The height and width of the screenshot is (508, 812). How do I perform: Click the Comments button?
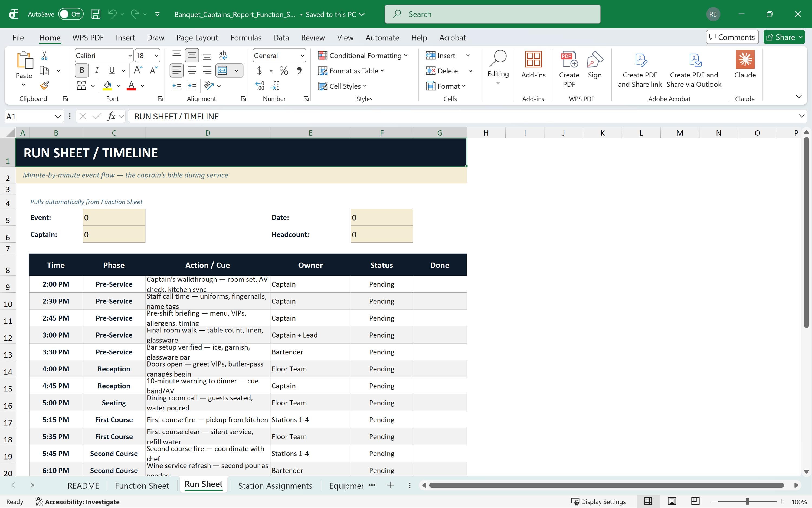(x=732, y=37)
